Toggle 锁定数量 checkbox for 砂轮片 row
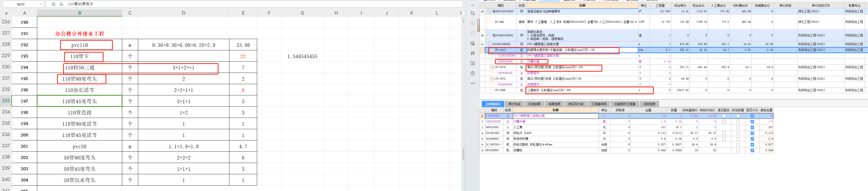Viewport: 868px width, 191px height. (738, 133)
